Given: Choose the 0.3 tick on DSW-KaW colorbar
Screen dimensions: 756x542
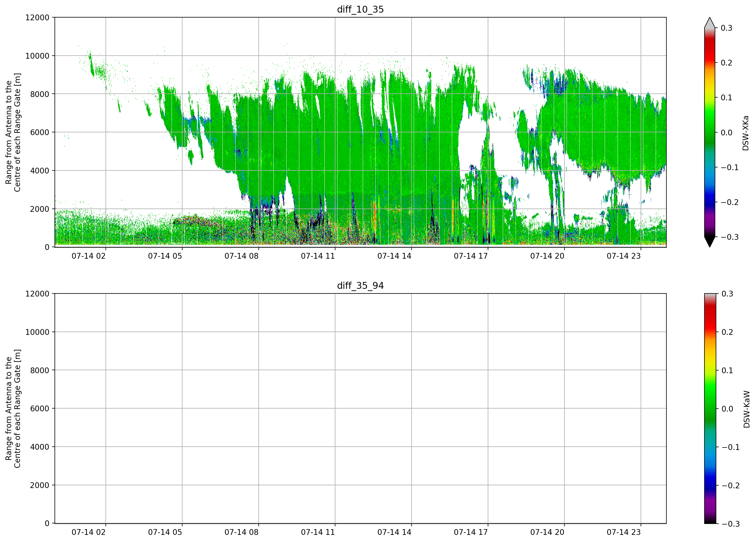Looking at the screenshot, I should [727, 294].
